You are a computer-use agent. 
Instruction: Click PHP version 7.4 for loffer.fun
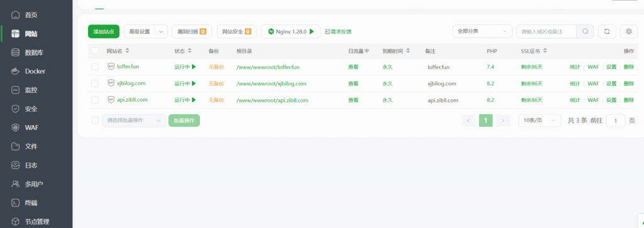point(491,67)
